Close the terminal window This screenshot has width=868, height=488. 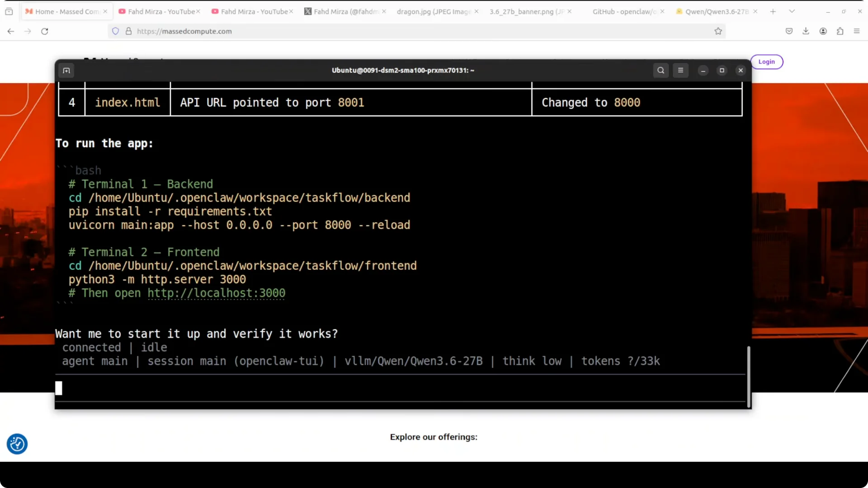[741, 70]
